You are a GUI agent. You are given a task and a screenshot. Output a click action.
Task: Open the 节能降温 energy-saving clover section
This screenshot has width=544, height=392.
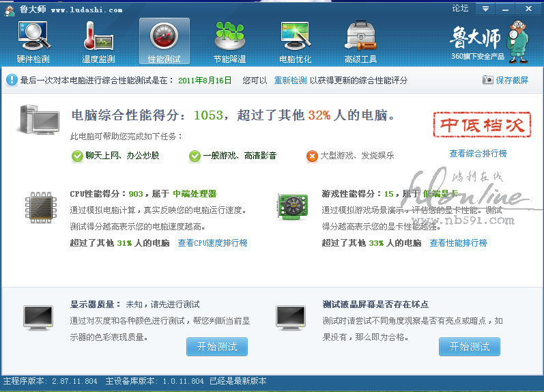[x=229, y=42]
